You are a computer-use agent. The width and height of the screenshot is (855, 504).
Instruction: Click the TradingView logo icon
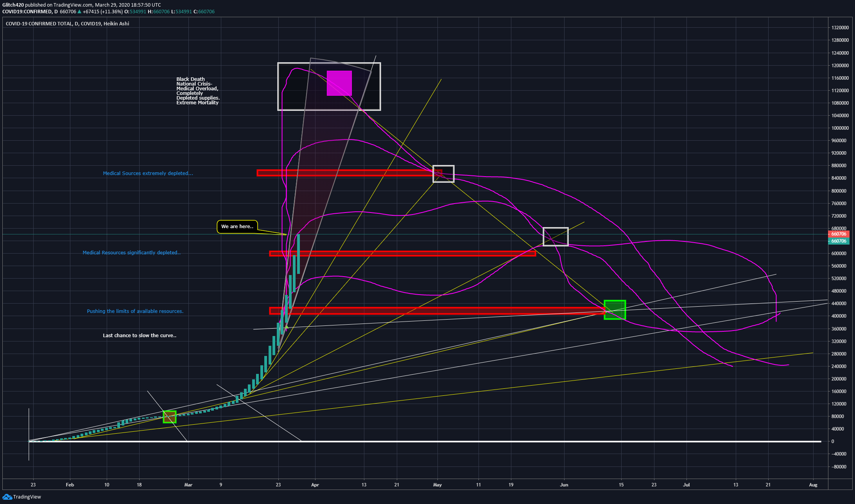(x=7, y=497)
